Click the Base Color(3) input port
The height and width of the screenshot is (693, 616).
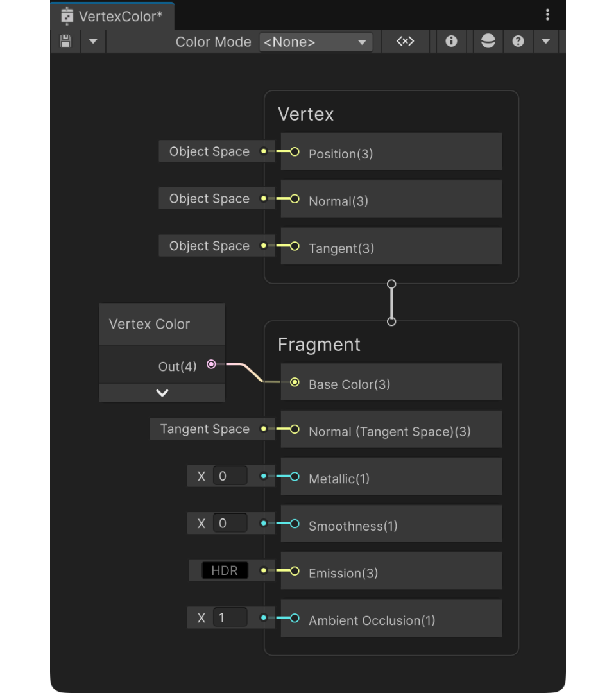[295, 382]
